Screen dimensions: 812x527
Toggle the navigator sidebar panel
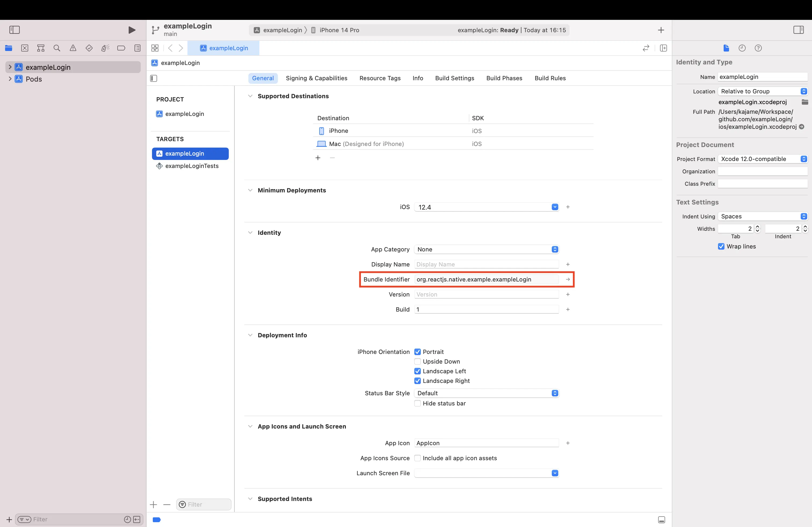(14, 30)
